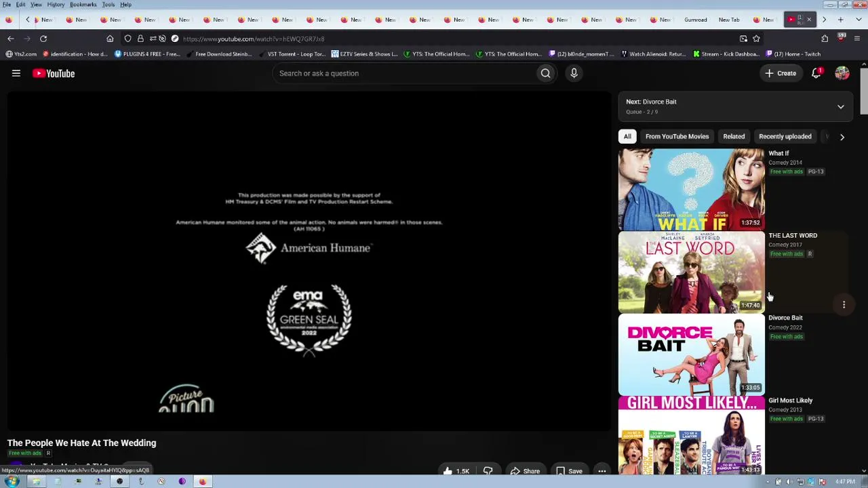Open the PLUGINS 4 FREE bookmark

[x=147, y=54]
